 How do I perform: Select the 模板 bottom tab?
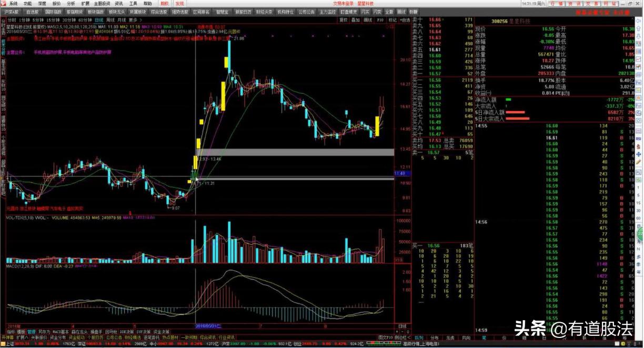(21, 332)
